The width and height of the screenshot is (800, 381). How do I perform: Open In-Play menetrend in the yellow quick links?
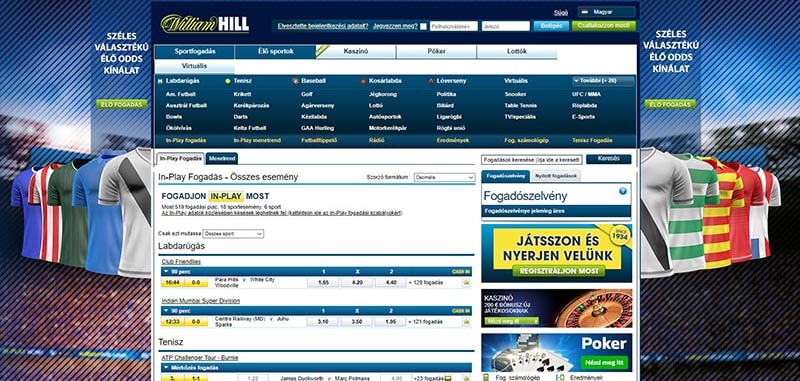pos(257,140)
